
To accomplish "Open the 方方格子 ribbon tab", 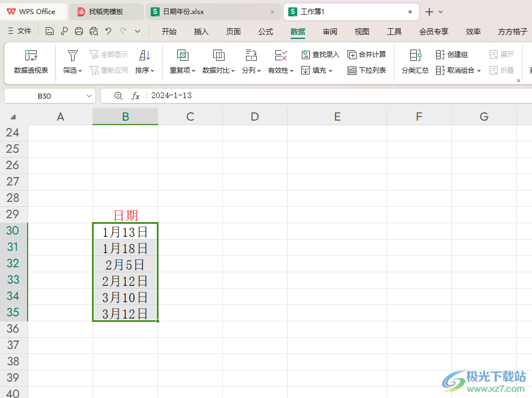I will click(512, 32).
